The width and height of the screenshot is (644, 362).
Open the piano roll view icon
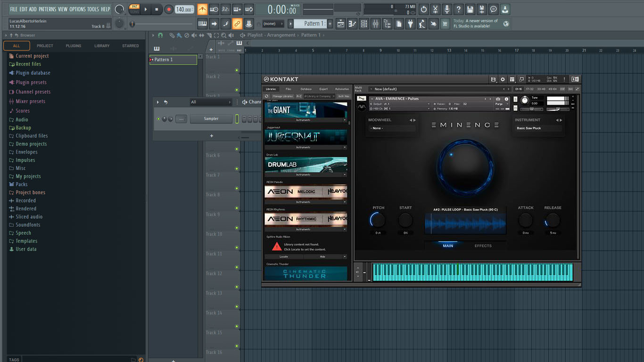352,24
